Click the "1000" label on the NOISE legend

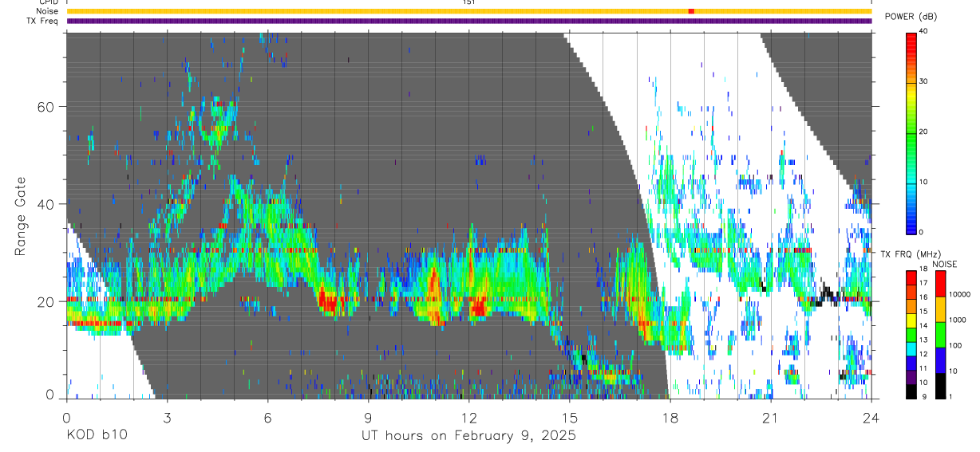tap(958, 320)
